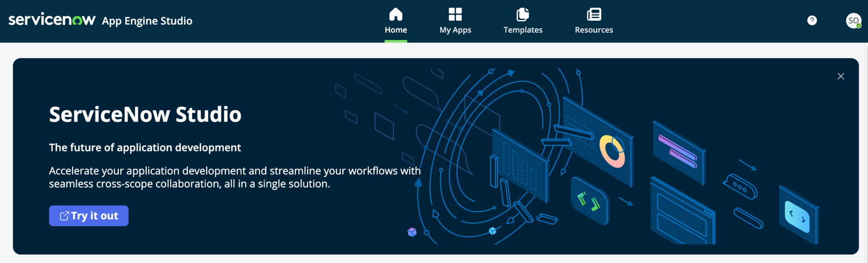Click the ServiceNow logo
The width and height of the screenshot is (868, 263).
pos(52,19)
